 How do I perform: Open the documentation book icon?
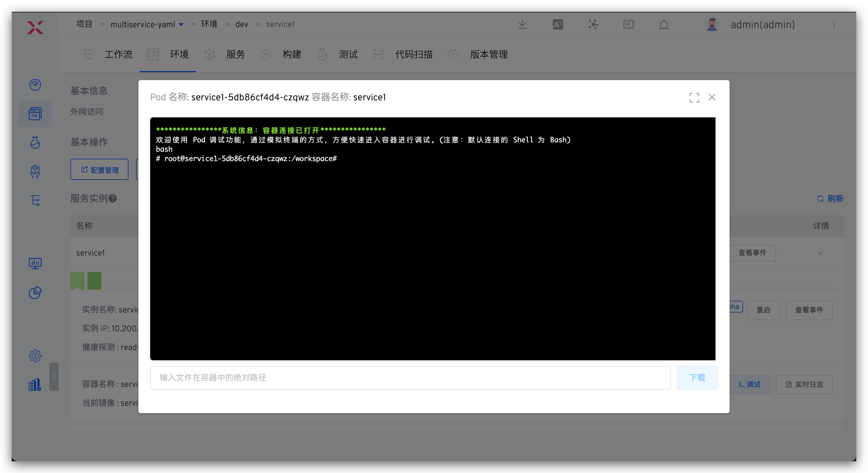point(628,25)
